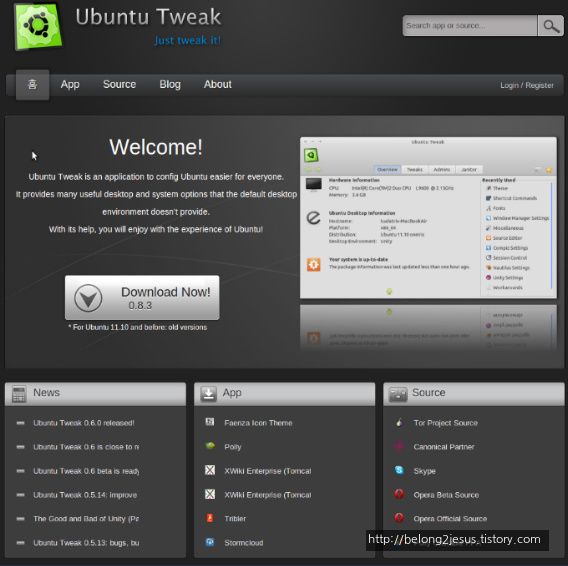
Task: Focus the Search app or source field
Action: pyautogui.click(x=470, y=26)
